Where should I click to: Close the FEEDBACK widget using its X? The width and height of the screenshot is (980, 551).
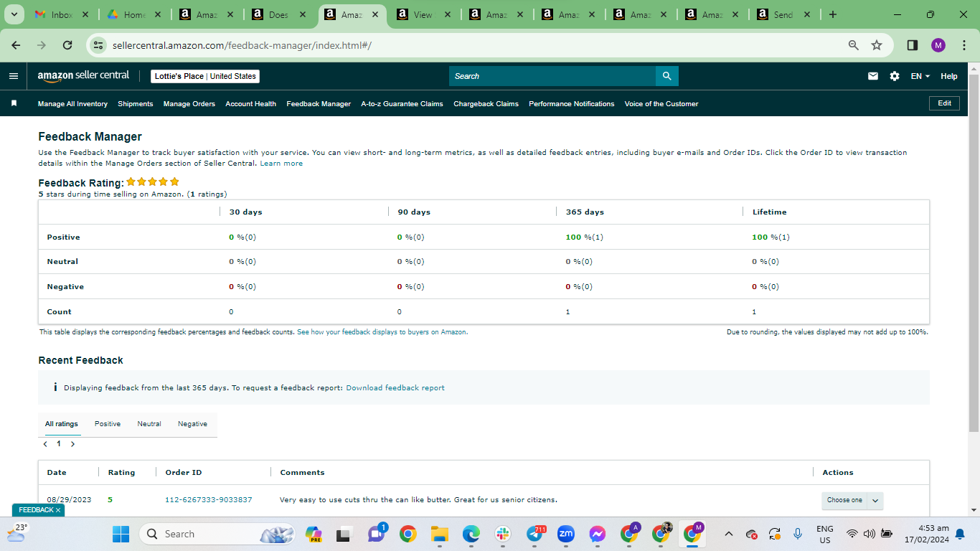click(58, 510)
